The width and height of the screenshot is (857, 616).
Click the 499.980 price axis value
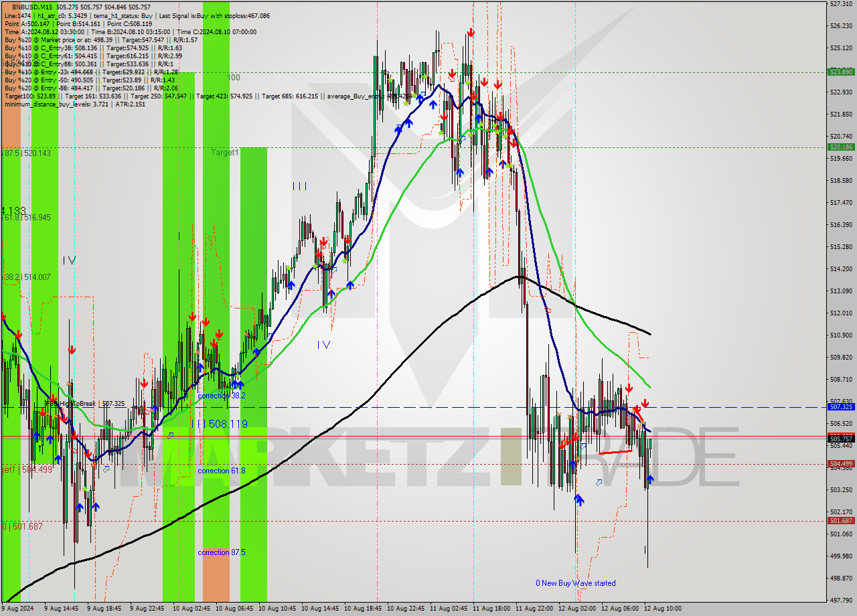841,556
